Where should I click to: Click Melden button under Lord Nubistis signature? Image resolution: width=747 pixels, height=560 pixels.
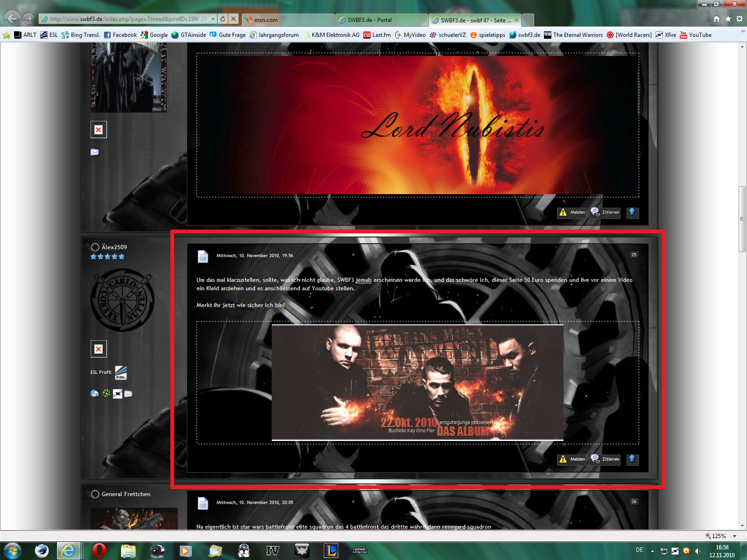572,212
